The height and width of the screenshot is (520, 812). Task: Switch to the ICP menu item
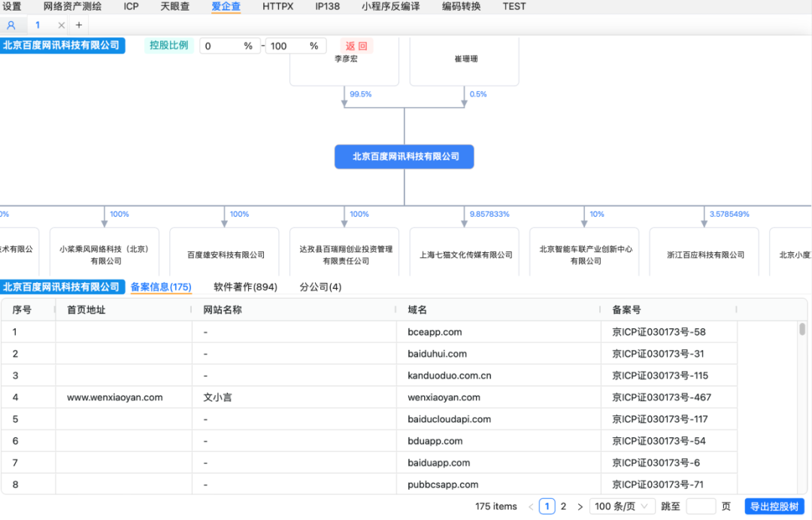pos(131,7)
